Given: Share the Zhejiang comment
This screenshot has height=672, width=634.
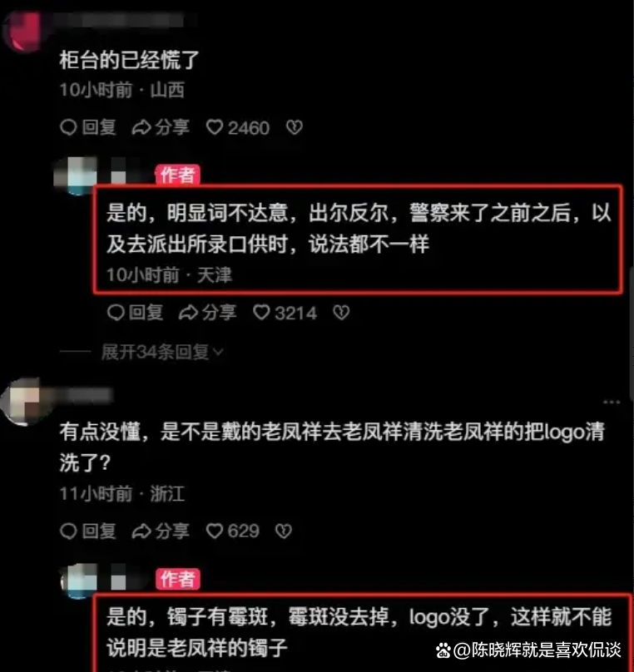Looking at the screenshot, I should (161, 531).
